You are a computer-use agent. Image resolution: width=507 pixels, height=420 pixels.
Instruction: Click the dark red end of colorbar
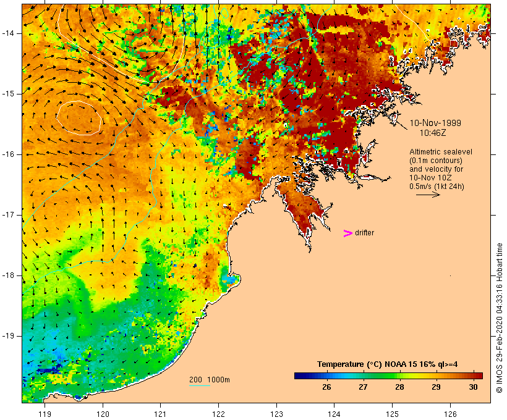(x=478, y=376)
